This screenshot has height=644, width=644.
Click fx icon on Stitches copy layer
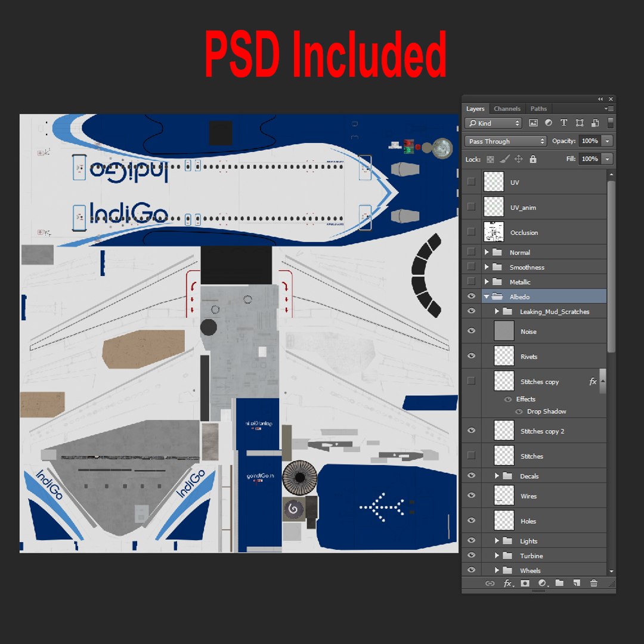pyautogui.click(x=593, y=382)
